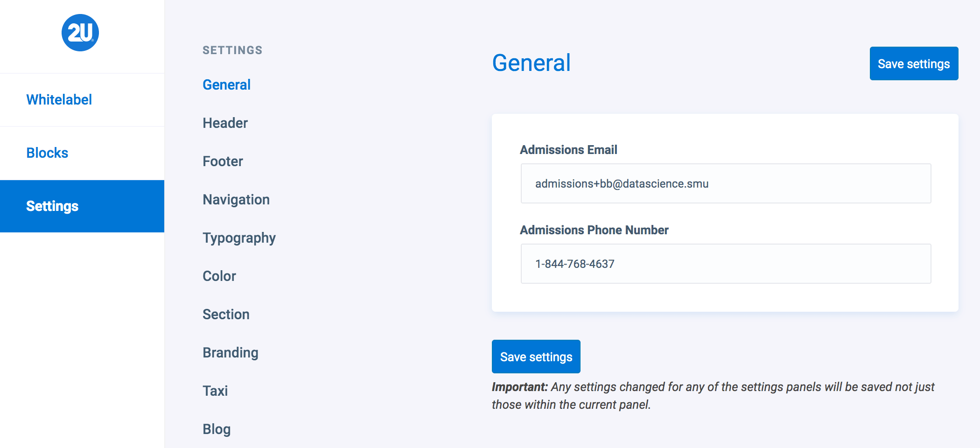Select the Settings sidebar tab

52,206
